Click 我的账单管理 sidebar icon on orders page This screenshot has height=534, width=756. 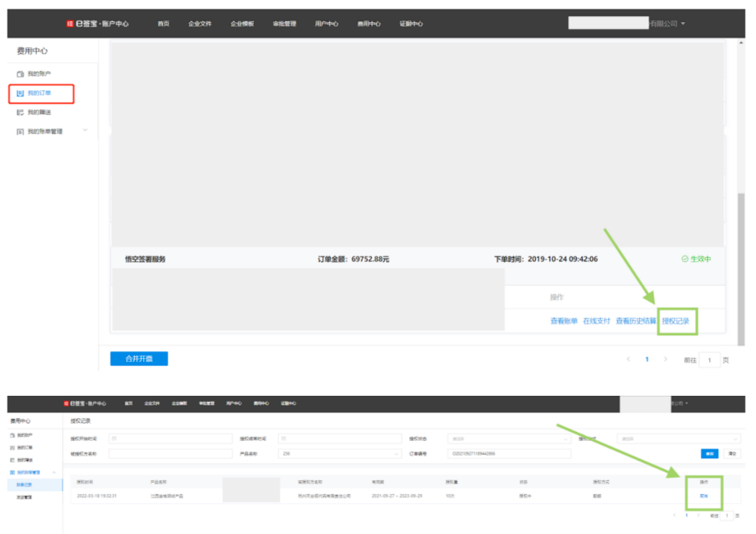[x=20, y=131]
